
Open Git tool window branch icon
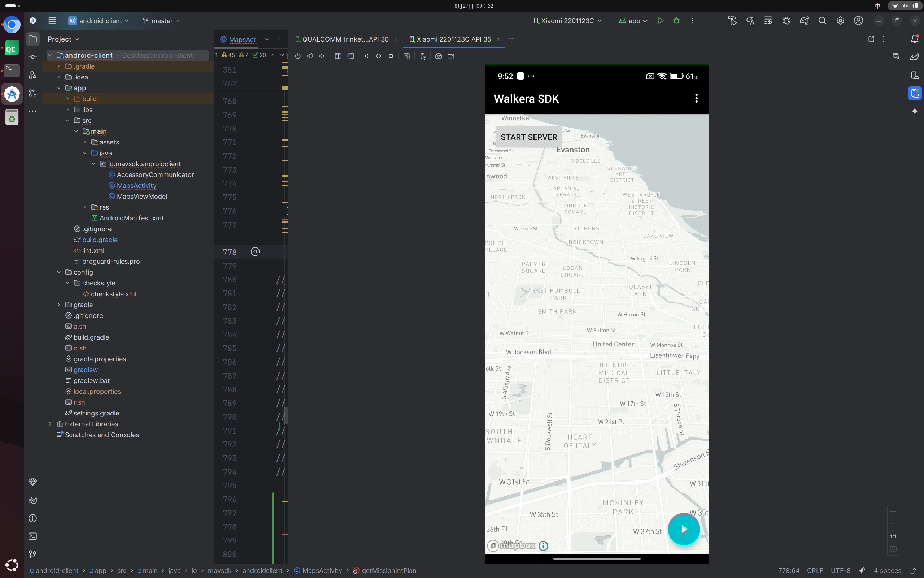pyautogui.click(x=33, y=554)
